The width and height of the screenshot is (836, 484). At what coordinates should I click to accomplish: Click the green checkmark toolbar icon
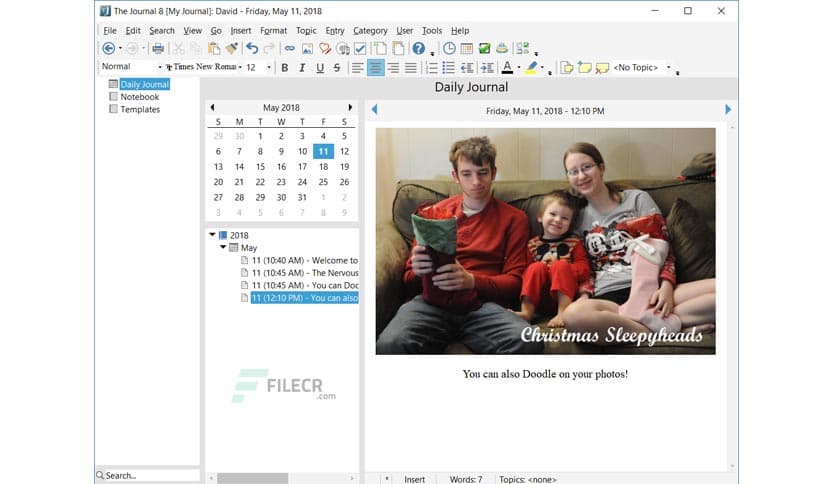(484, 49)
